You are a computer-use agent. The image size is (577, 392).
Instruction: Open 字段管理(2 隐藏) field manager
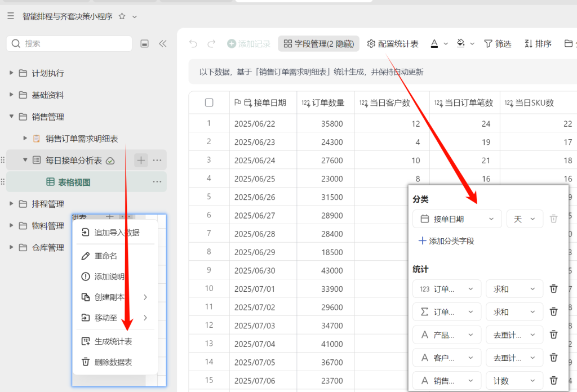tap(319, 44)
